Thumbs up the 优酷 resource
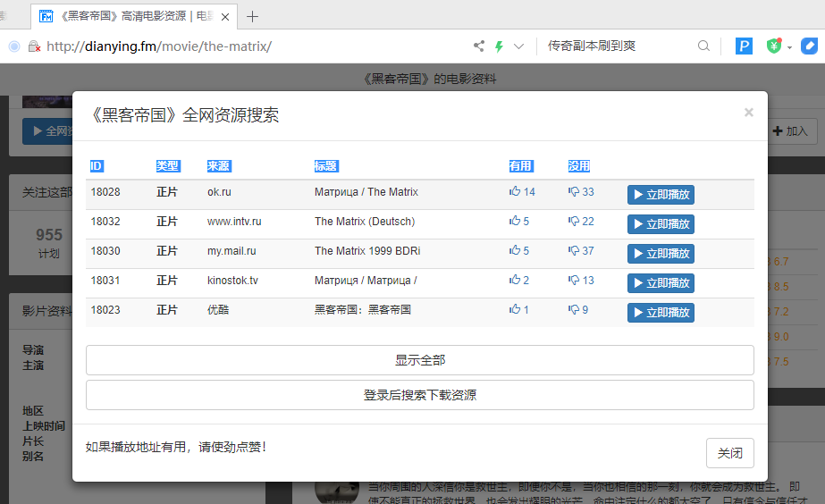This screenshot has height=504, width=825. point(518,310)
